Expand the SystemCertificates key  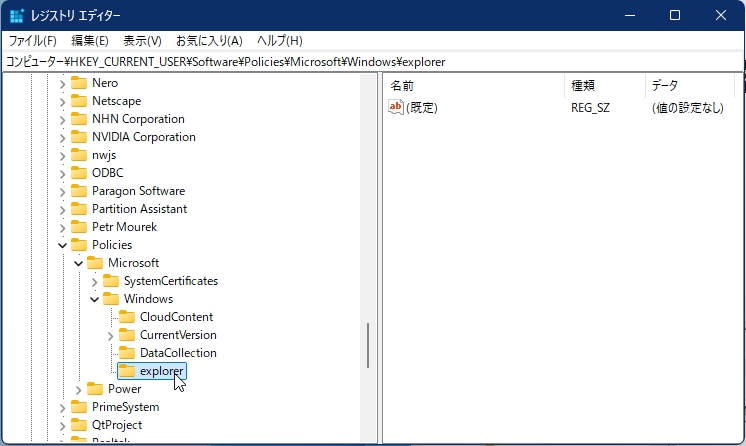pyautogui.click(x=94, y=281)
